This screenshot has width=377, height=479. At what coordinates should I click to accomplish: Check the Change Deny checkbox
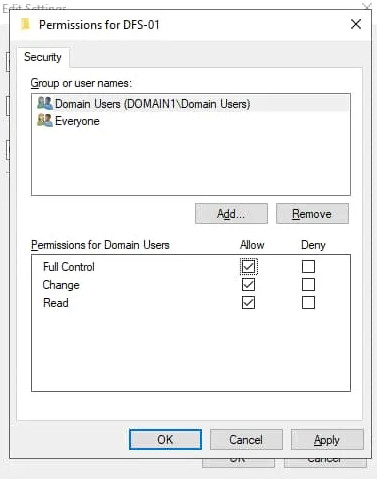(308, 285)
